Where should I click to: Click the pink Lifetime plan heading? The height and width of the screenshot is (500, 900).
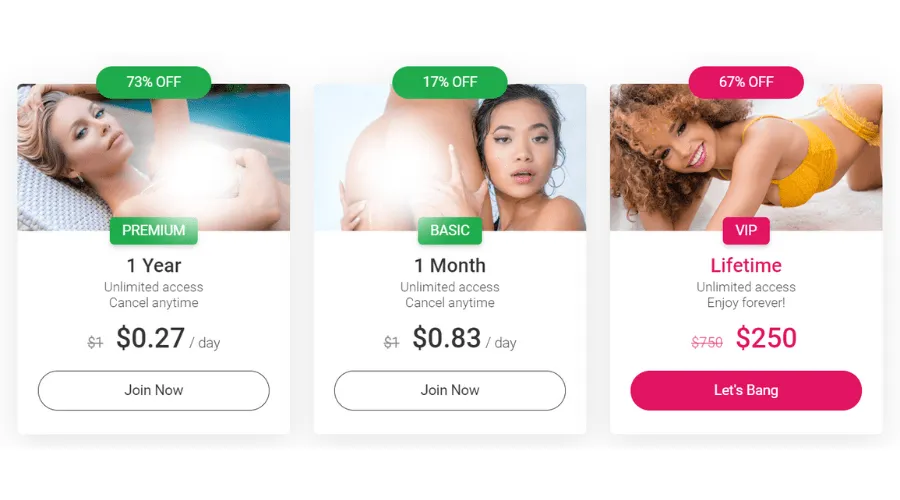tap(746, 266)
